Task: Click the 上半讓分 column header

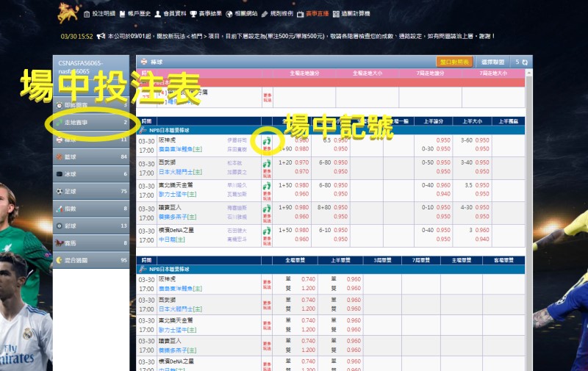Action: [x=433, y=121]
